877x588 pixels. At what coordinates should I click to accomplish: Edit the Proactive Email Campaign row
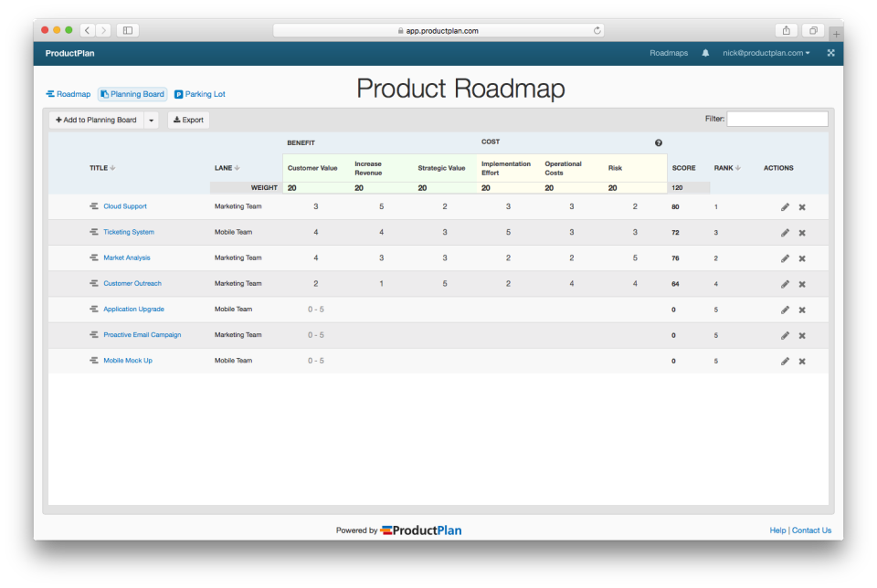point(785,335)
